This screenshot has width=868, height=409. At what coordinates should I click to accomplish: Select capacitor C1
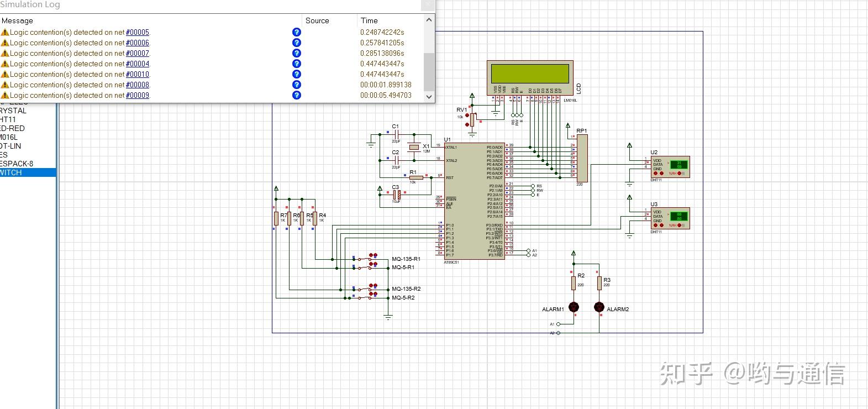pos(396,134)
